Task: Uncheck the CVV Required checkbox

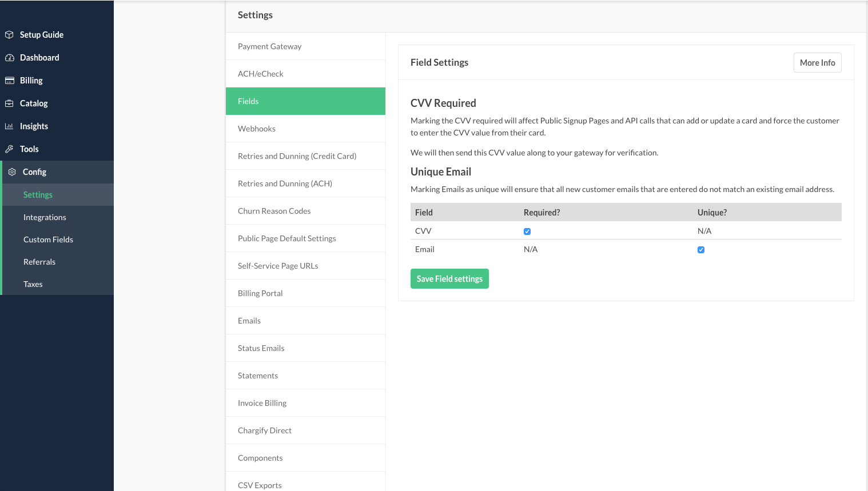Action: pos(527,231)
